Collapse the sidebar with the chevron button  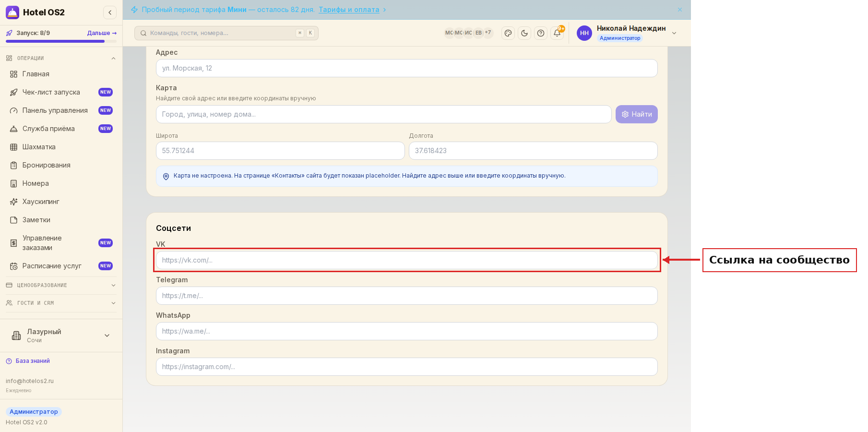tap(110, 12)
